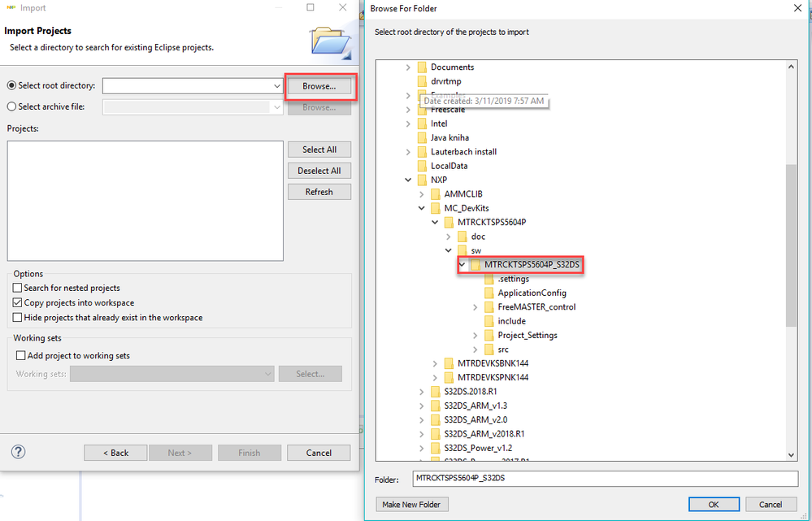This screenshot has height=521, width=812.
Task: Check Add project to working sets
Action: tap(20, 355)
